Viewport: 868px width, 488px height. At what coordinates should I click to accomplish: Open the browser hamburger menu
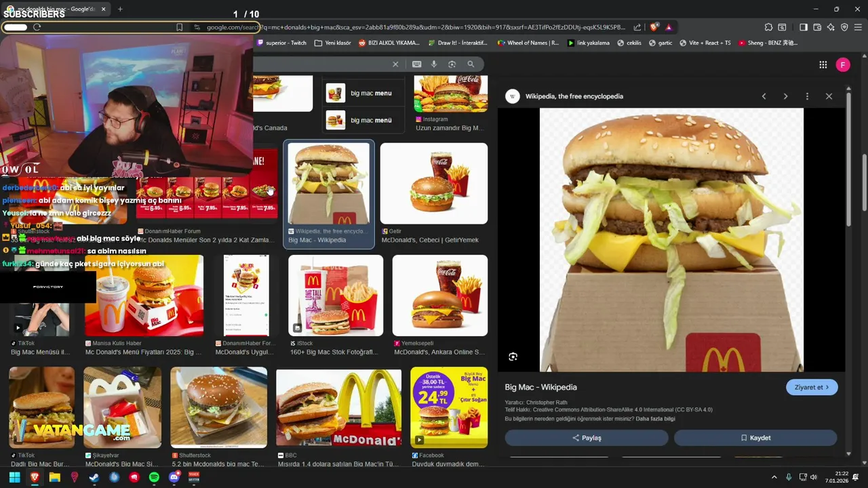[858, 27]
